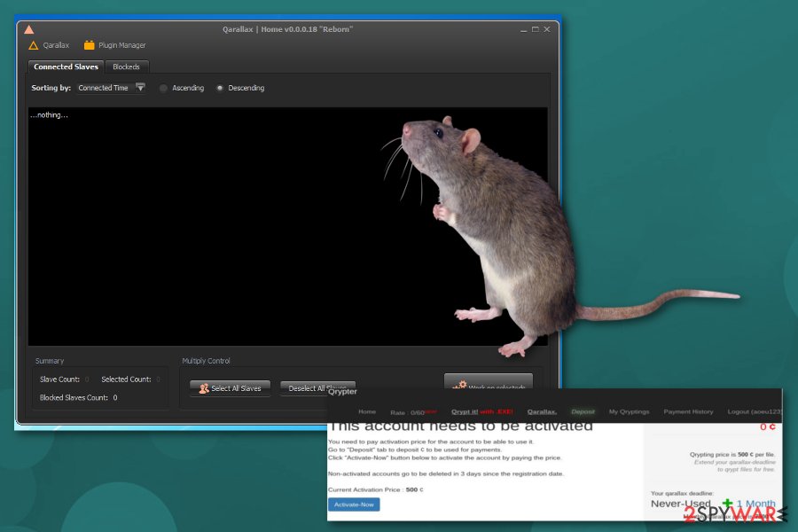Open Plugin Manager from the toolbar
This screenshot has width=798, height=532.
[115, 45]
